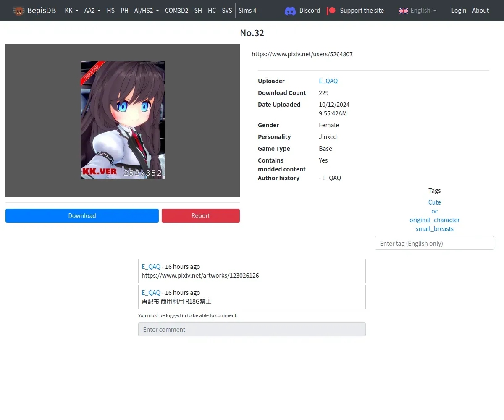Expand the AA2 dropdown menu
The height and width of the screenshot is (420, 504).
[92, 10]
